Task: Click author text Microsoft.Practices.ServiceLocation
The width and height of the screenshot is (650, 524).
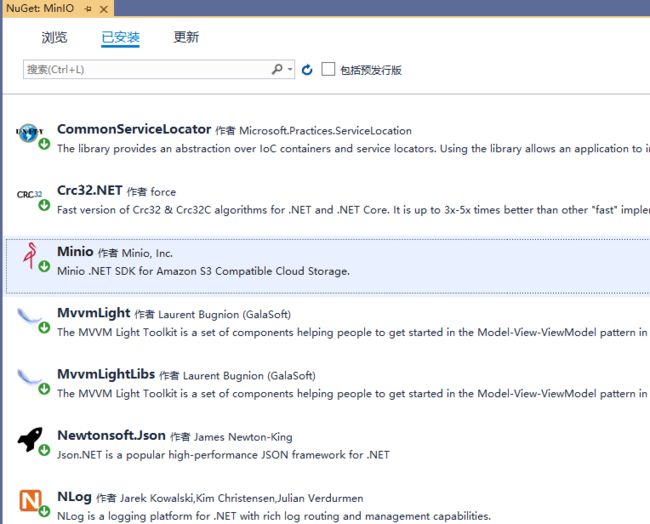Action: [325, 131]
